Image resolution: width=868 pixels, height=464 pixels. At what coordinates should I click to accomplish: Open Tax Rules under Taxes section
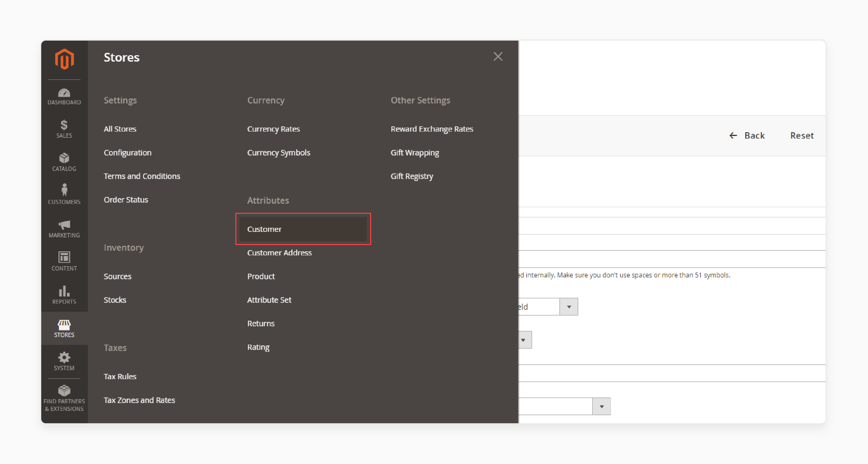(120, 376)
